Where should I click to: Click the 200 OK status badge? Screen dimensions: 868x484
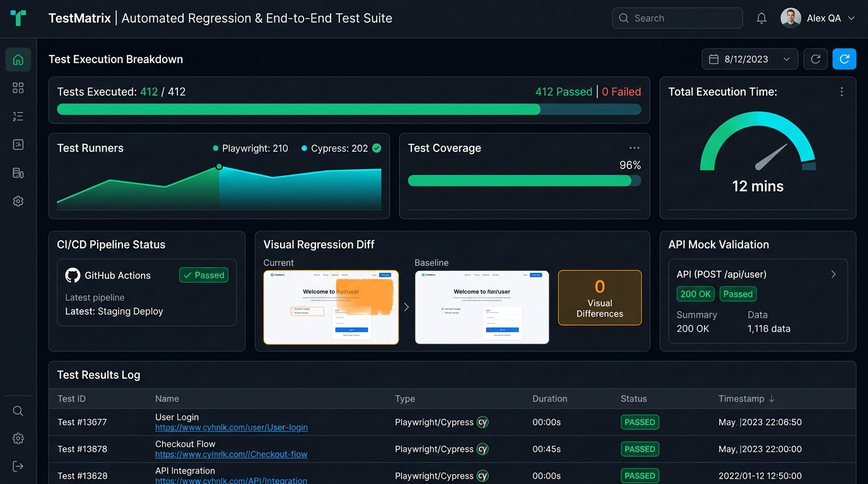pos(696,294)
